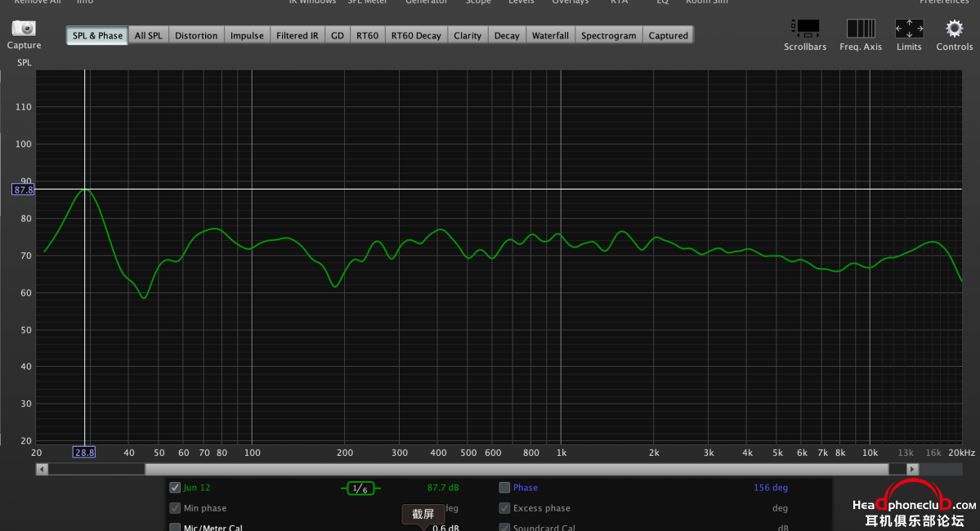Open the Waterfall tab

click(551, 36)
